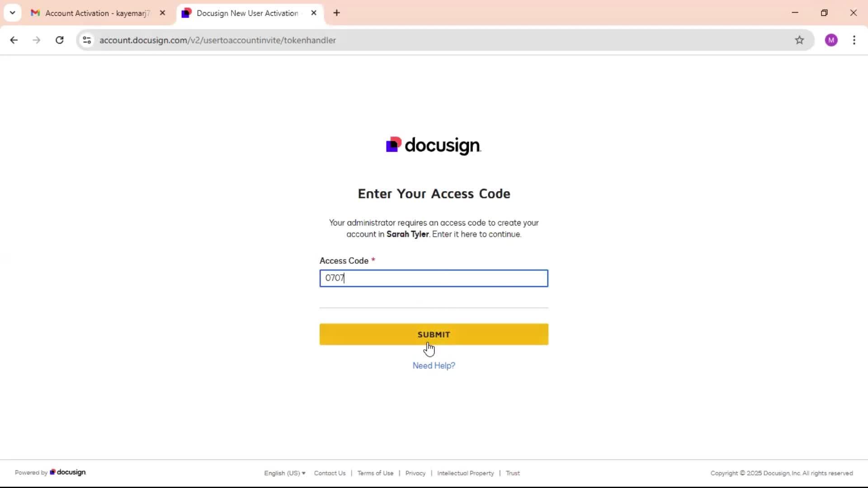Close the Gmail Account Activation tab

coord(162,13)
